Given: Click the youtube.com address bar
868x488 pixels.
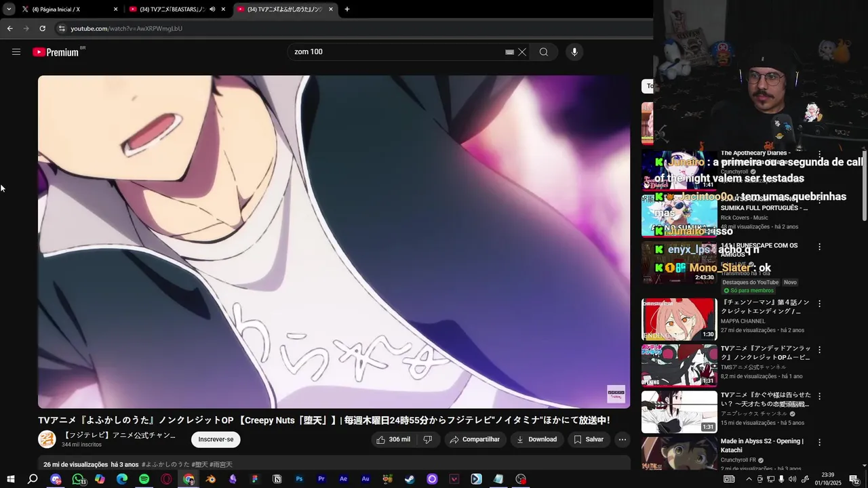Looking at the screenshot, I should pos(353,28).
